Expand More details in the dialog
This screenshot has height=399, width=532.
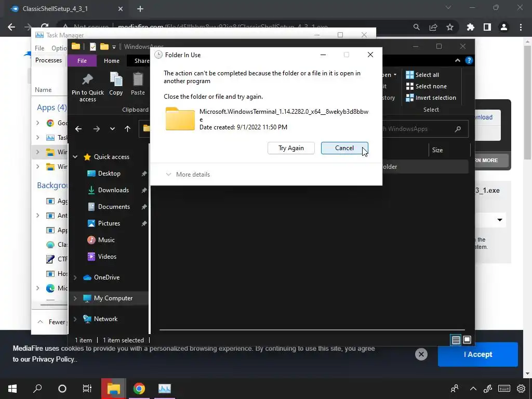click(188, 175)
